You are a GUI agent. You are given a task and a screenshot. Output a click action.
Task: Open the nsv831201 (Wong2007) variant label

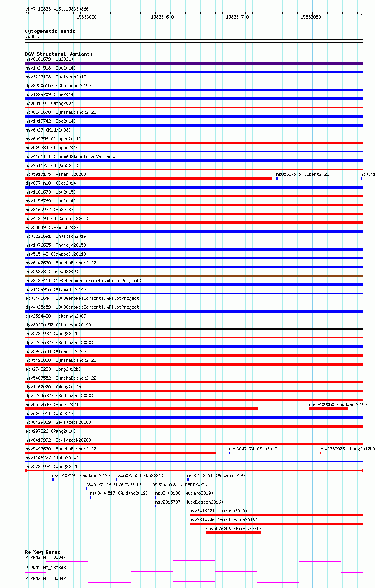point(51,103)
